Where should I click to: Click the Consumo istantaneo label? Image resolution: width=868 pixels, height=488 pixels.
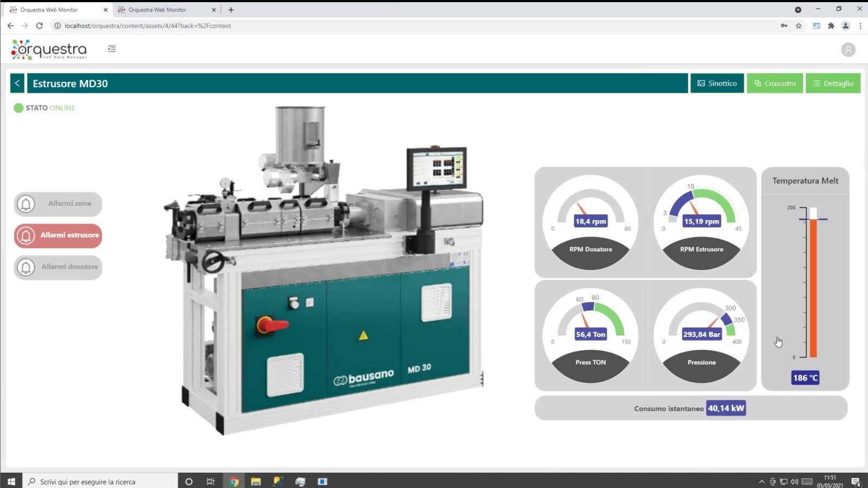[669, 409]
